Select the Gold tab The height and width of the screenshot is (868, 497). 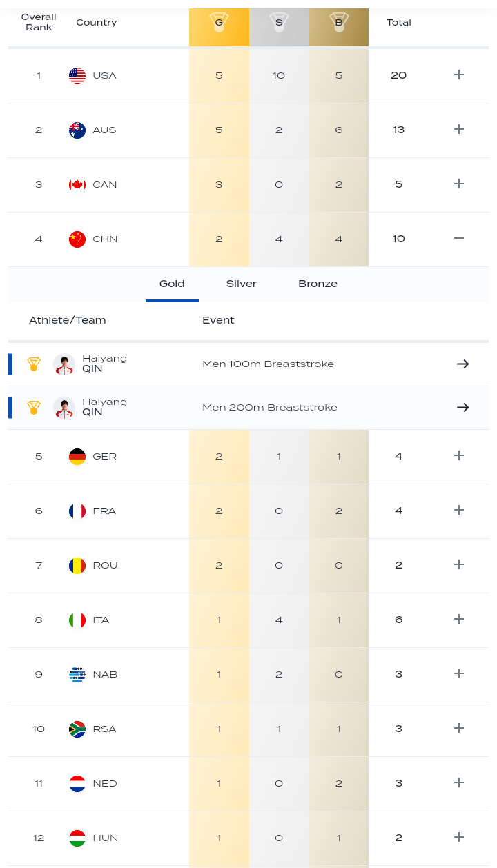pos(172,284)
